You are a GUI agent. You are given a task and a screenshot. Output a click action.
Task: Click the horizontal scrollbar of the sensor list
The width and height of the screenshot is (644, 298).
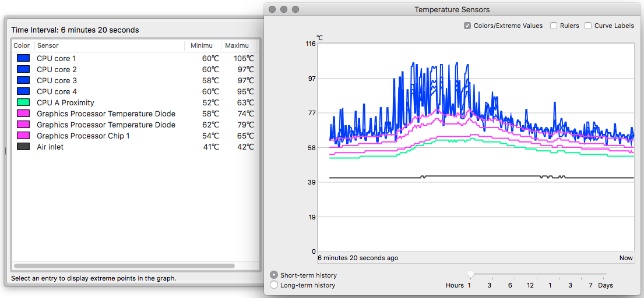tap(125, 266)
